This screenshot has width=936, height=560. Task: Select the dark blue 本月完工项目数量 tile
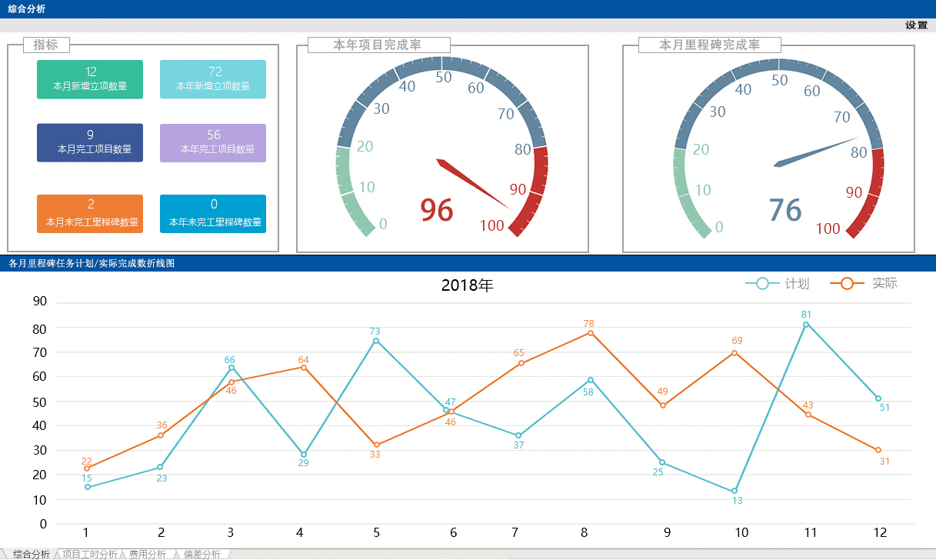[90, 142]
